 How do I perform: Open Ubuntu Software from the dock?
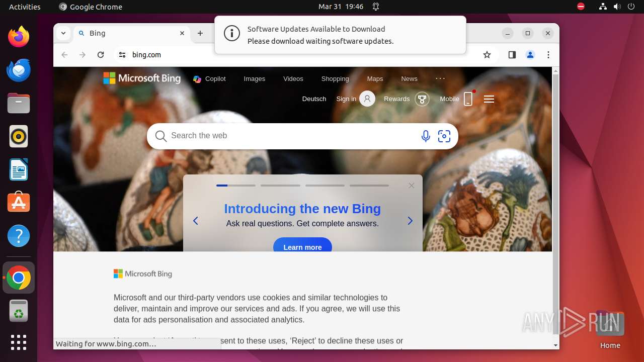click(19, 203)
